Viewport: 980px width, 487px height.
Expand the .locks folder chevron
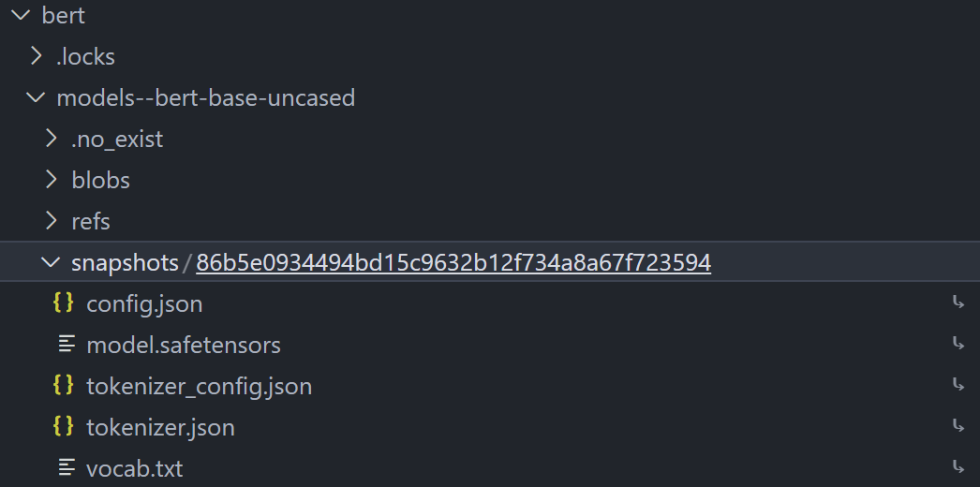point(37,57)
